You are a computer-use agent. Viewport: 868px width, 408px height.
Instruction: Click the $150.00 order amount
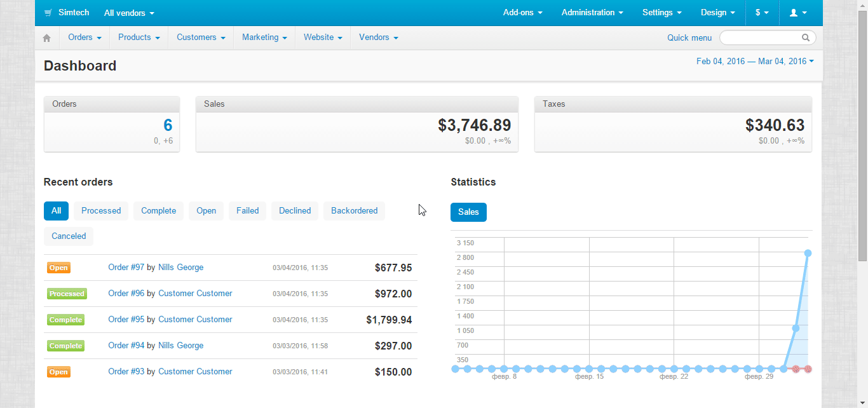393,372
